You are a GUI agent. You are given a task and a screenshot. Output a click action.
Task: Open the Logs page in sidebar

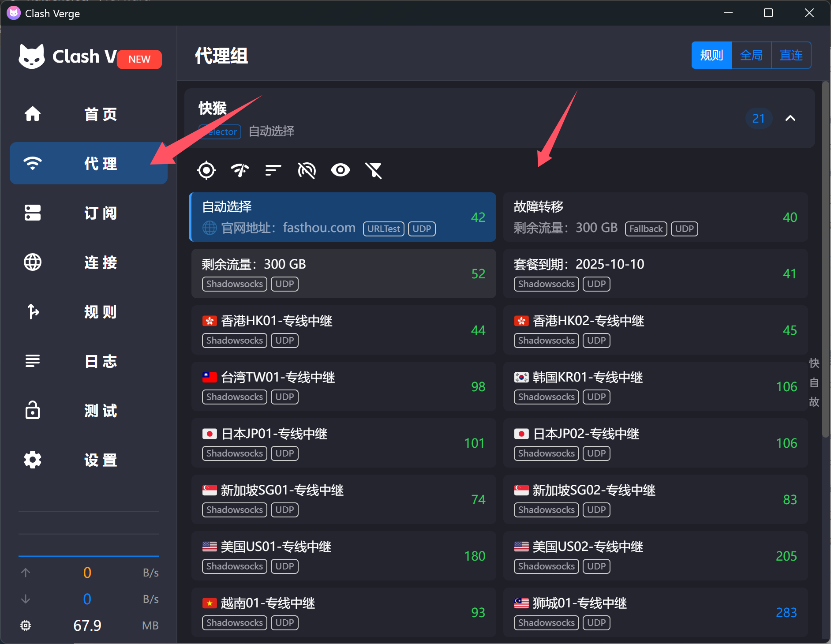[x=88, y=361]
